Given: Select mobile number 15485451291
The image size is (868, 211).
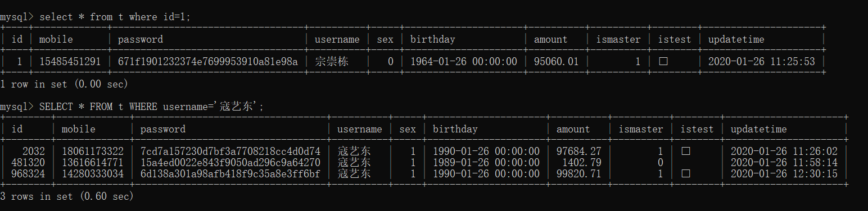Looking at the screenshot, I should point(70,62).
